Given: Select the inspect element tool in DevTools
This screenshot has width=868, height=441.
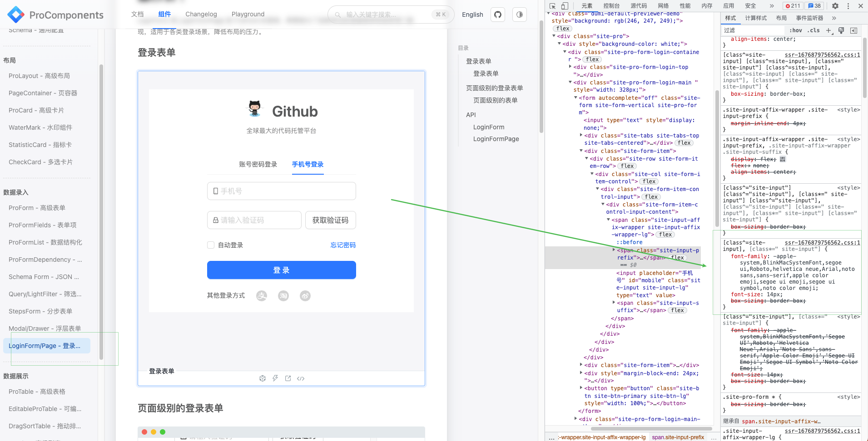Looking at the screenshot, I should click(552, 6).
